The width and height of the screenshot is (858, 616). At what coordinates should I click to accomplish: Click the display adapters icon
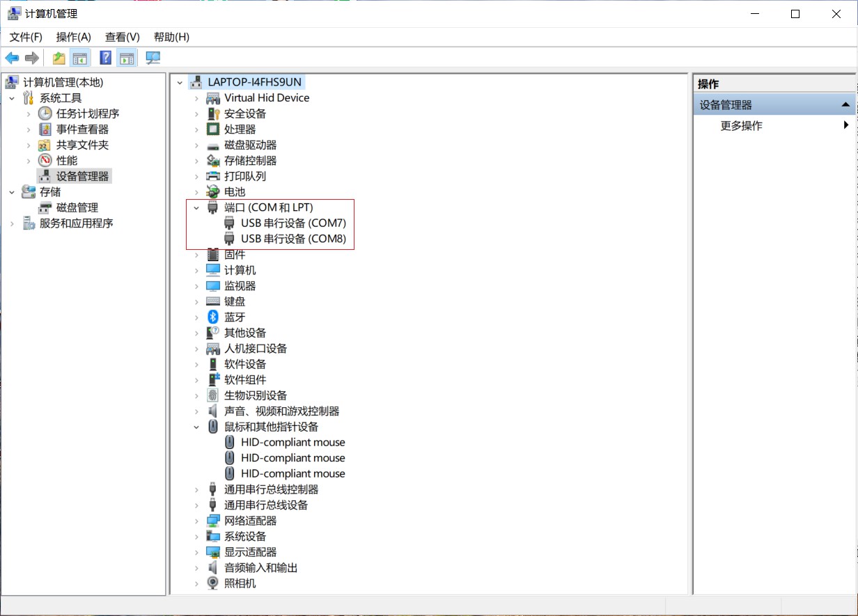pos(213,552)
